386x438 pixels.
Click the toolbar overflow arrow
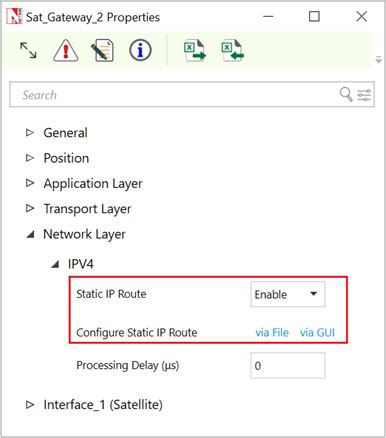(379, 60)
